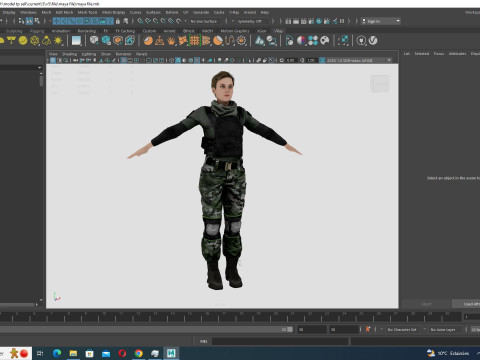Click the orange grid pattern shelf icon
Viewport: 480px width, 360px height.
coord(195,41)
